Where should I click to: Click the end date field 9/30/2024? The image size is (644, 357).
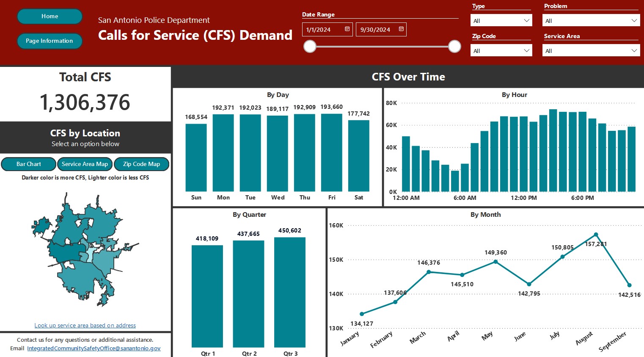(381, 29)
